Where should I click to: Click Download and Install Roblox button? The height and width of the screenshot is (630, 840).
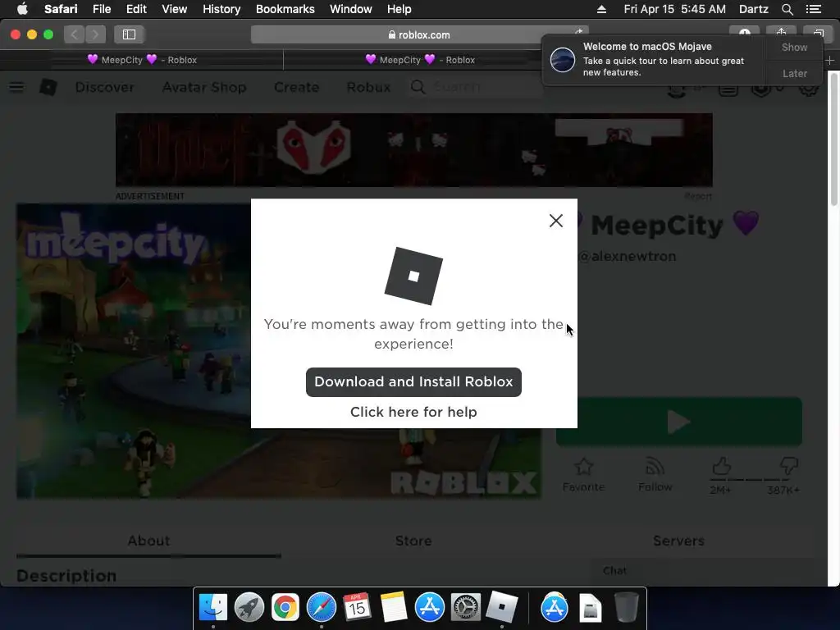click(413, 382)
